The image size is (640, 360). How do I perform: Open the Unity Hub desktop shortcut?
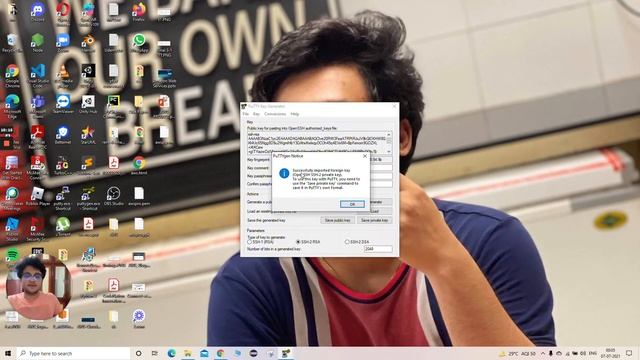coord(88,104)
